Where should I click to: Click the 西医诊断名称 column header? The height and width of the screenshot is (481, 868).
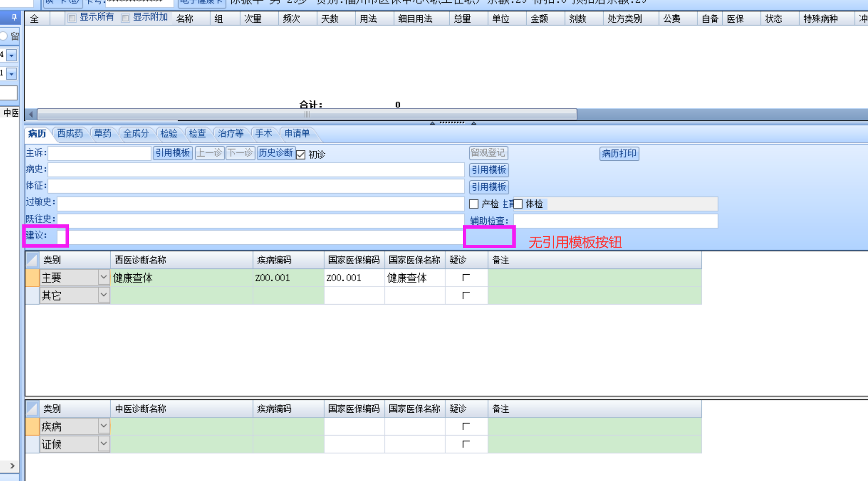[x=181, y=260]
